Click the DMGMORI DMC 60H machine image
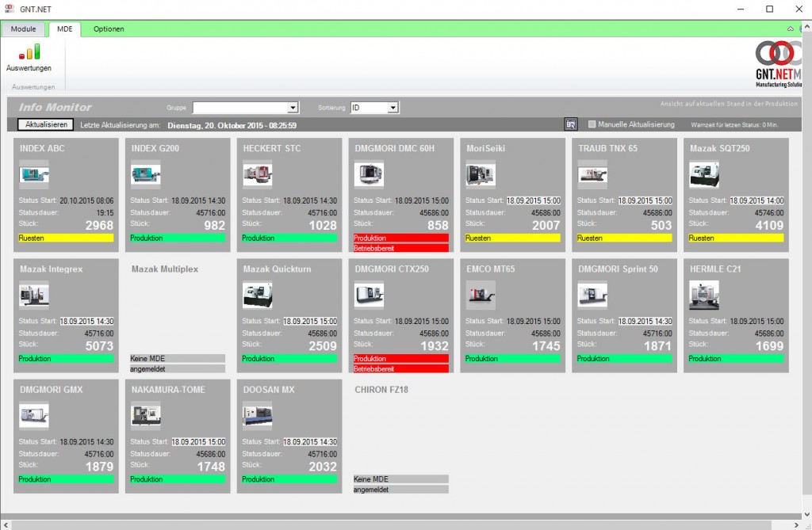 (x=370, y=174)
